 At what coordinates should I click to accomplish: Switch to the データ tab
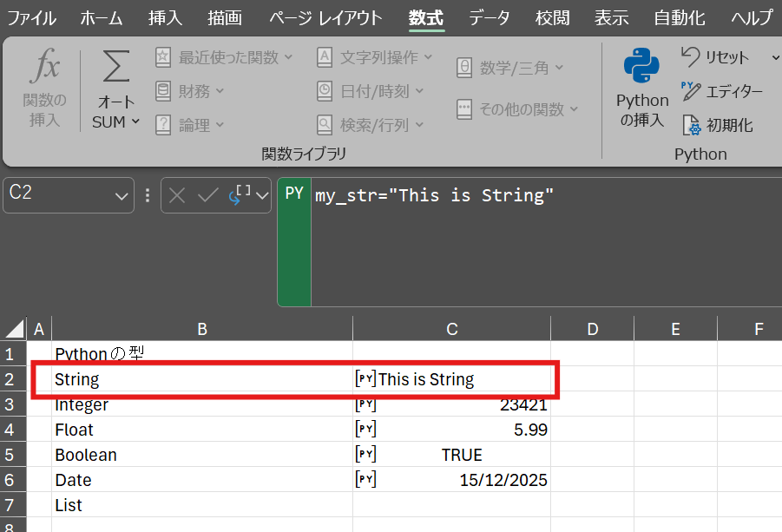489,18
